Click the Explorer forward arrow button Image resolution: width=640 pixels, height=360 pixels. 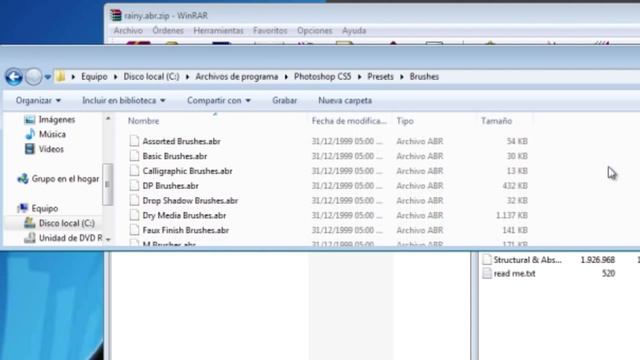click(33, 77)
